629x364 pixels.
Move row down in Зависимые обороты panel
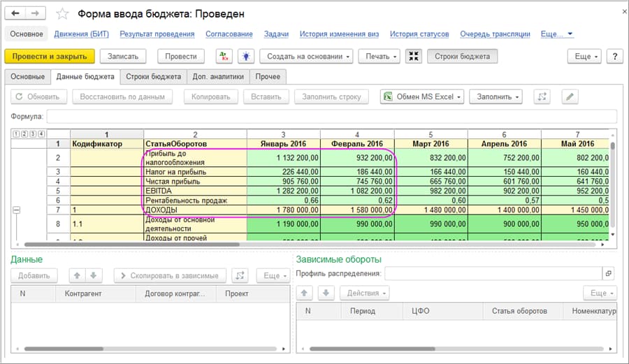(x=326, y=293)
